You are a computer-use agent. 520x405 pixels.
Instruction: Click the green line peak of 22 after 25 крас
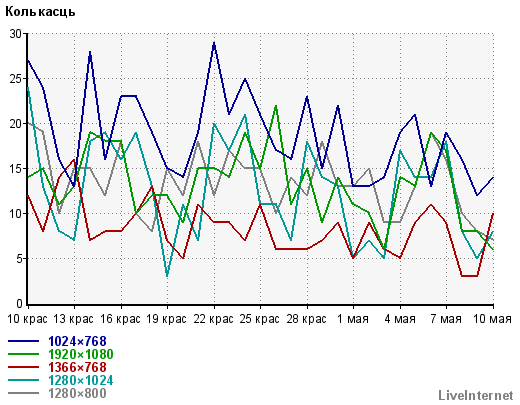click(276, 106)
